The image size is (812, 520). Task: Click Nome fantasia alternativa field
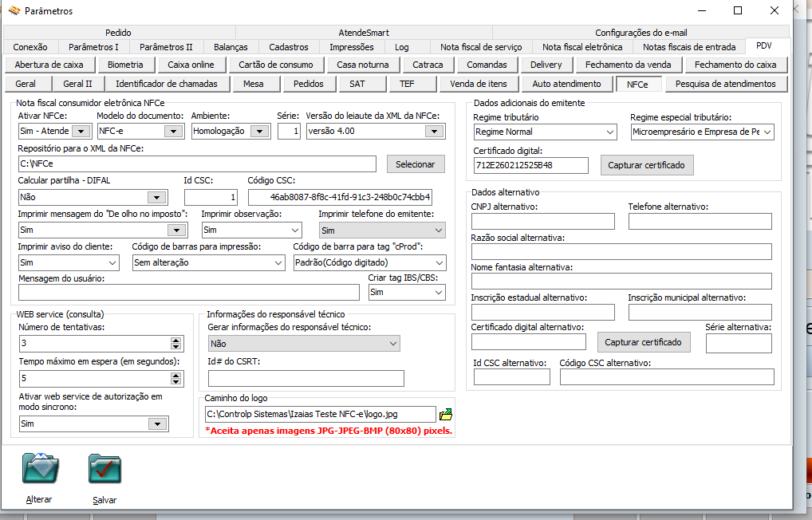point(621,282)
